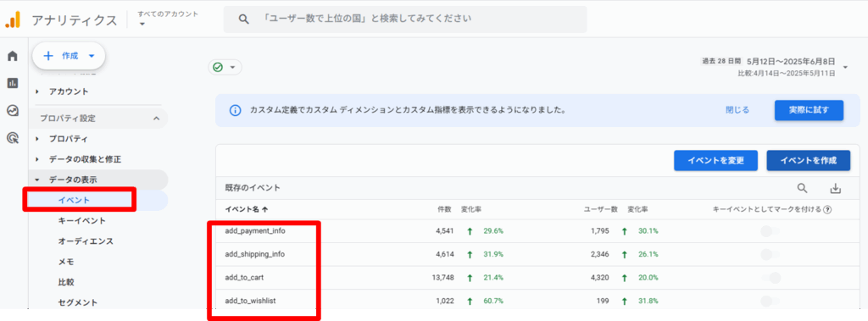Viewport: 868px width, 321px height.
Task: Select オーディエンス in the sidebar
Action: [86, 241]
